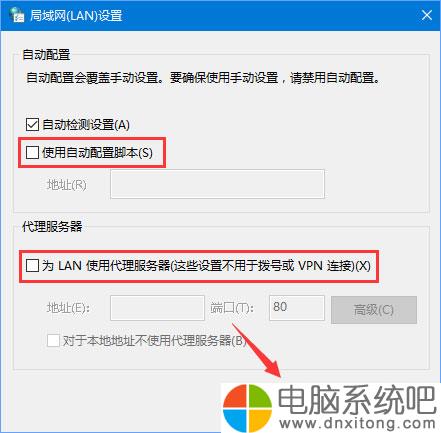Image resolution: width=441 pixels, height=433 pixels.
Task: Click the LAN settings dialog title icon
Action: (17, 15)
